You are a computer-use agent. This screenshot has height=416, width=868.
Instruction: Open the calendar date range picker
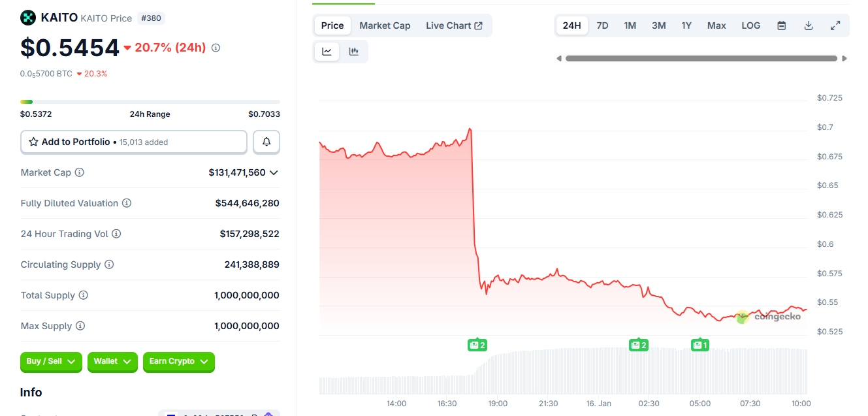[x=781, y=25]
